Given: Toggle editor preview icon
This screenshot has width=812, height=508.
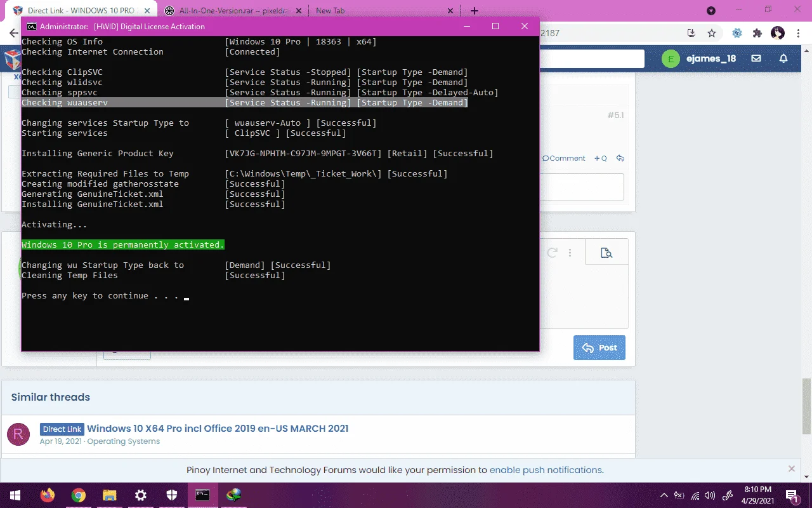Looking at the screenshot, I should [606, 253].
